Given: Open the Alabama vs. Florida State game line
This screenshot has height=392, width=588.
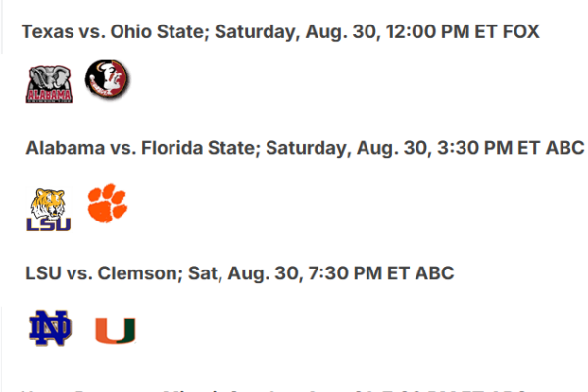Looking at the screenshot, I should pyautogui.click(x=305, y=148).
